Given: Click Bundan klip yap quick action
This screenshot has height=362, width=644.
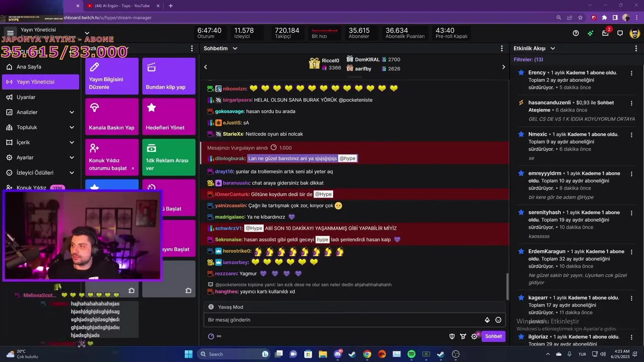Looking at the screenshot, I should pos(169,76).
